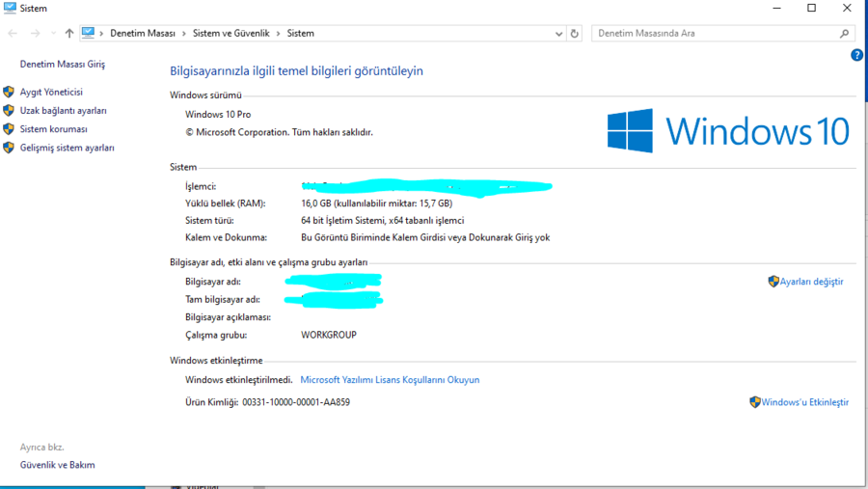The height and width of the screenshot is (489, 868).
Task: Open Sistem koruması settings
Action: (x=54, y=129)
